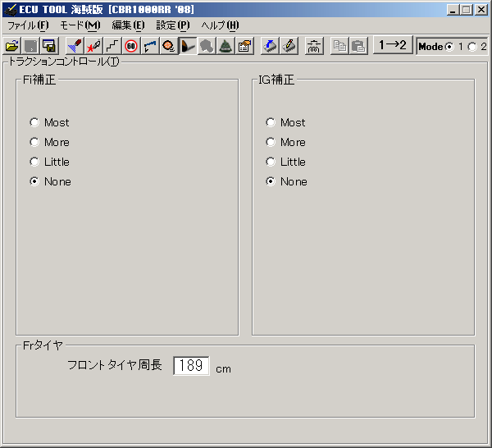Click the save-as floppy disk icon
This screenshot has width=492, height=448.
tap(49, 46)
